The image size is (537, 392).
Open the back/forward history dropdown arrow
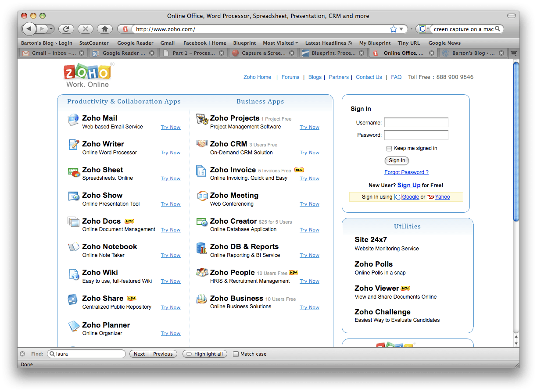point(51,29)
